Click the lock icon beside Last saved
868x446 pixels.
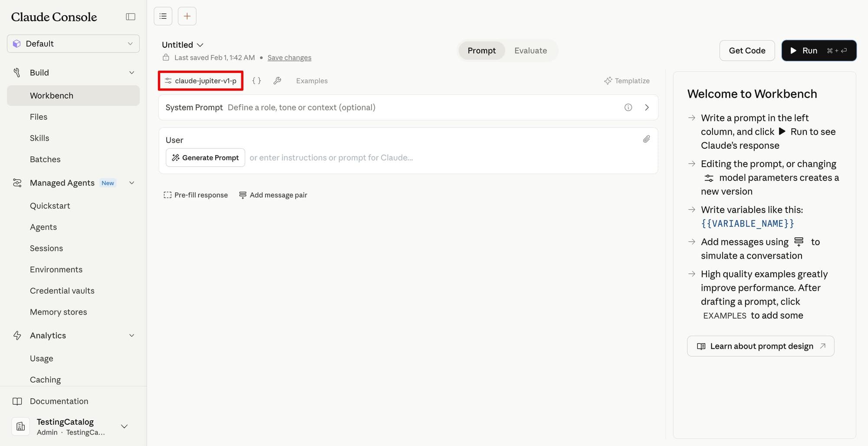166,57
